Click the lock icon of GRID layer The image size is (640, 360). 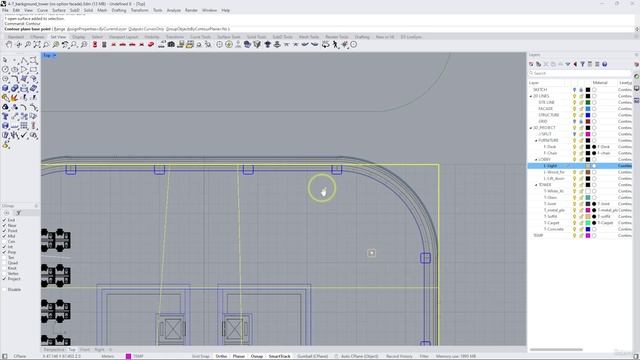pyautogui.click(x=581, y=121)
